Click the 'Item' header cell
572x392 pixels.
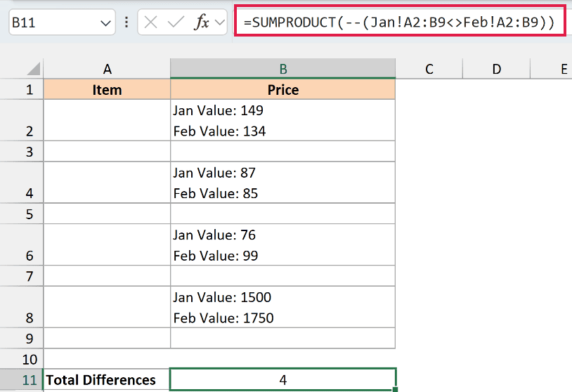(x=107, y=89)
